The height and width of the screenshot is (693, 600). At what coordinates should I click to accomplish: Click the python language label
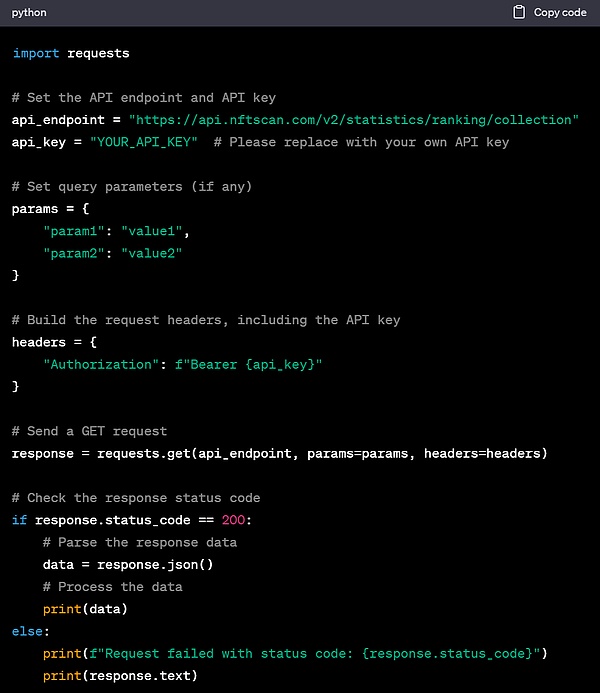[x=29, y=12]
